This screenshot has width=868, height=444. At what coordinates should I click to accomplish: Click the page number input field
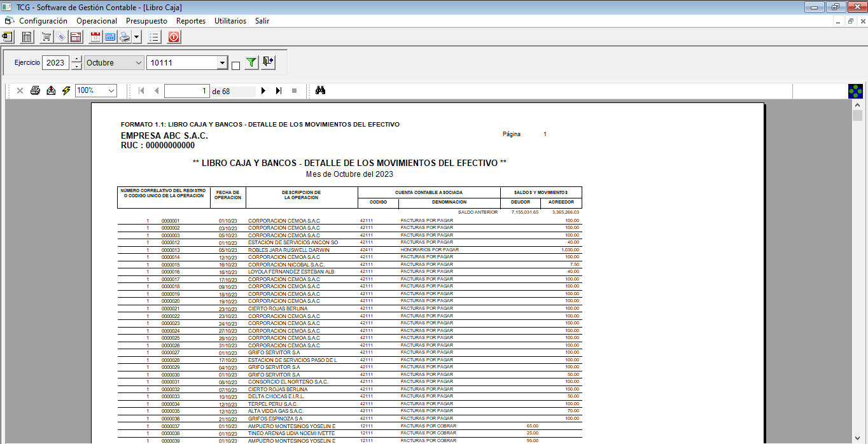click(186, 91)
